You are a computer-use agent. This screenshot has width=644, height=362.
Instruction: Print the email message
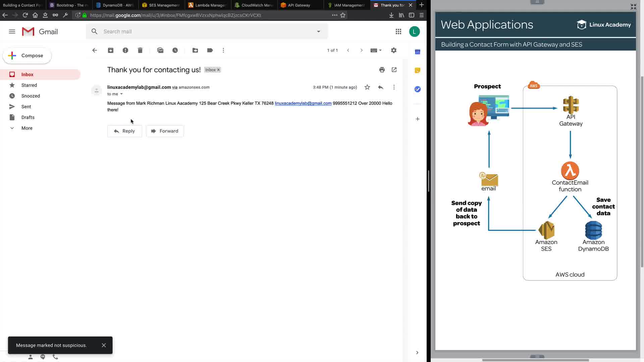coord(382,70)
